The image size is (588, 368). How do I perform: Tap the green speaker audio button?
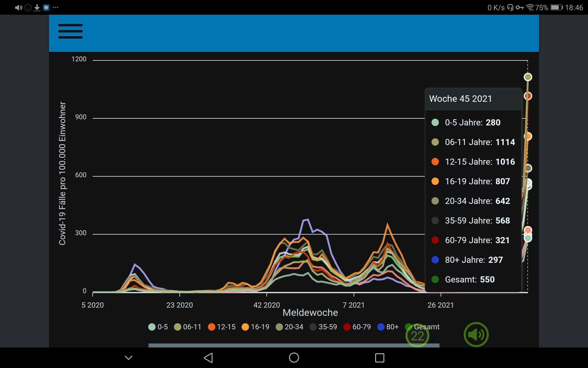click(x=476, y=334)
